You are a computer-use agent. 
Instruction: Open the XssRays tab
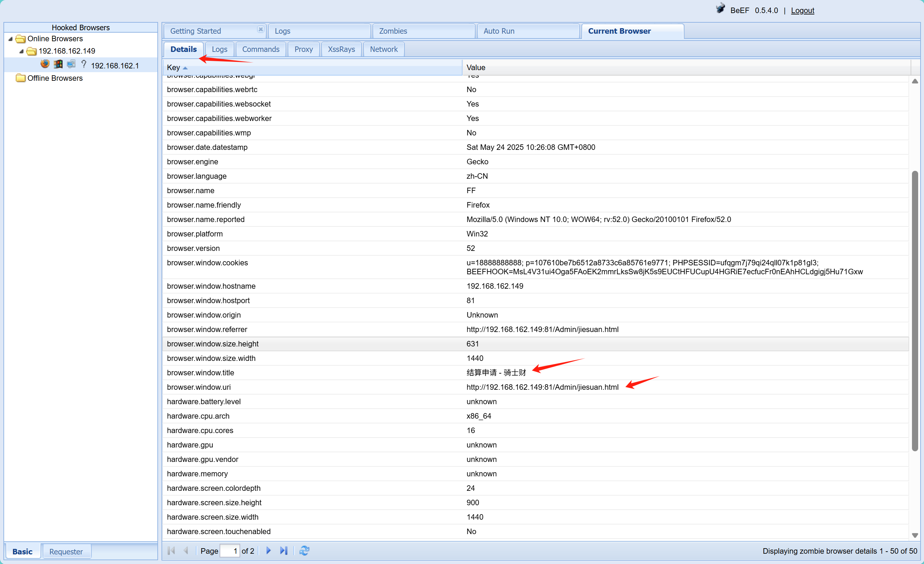tap(341, 49)
